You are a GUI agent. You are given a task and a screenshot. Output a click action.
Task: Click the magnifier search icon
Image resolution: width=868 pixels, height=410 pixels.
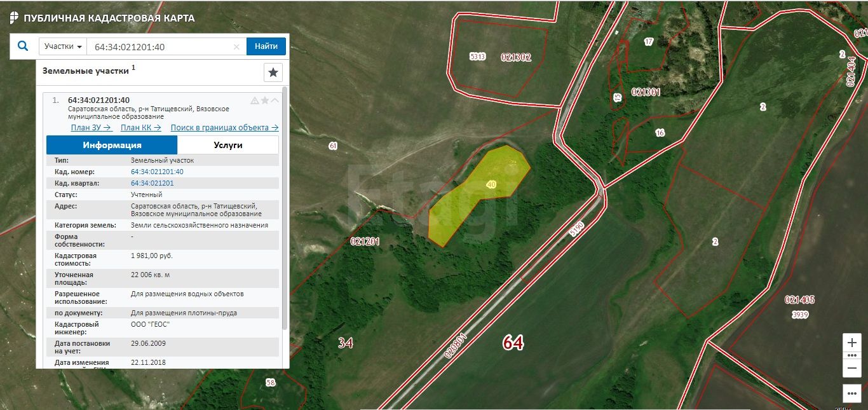23,46
